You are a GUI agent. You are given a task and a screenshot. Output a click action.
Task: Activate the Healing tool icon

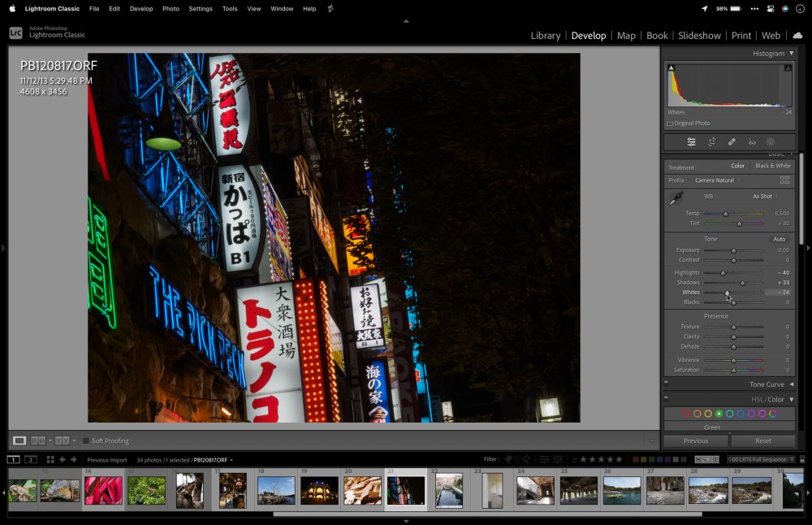(732, 141)
